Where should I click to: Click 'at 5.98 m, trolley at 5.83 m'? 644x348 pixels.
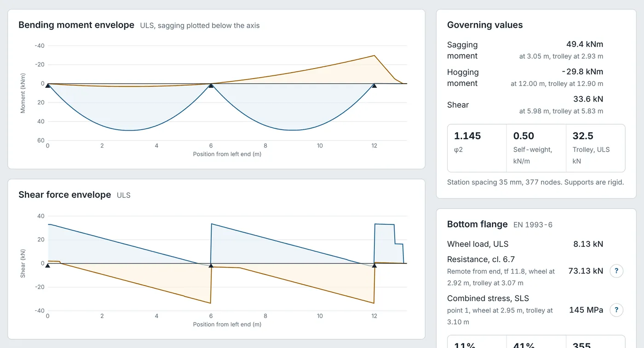[561, 111]
